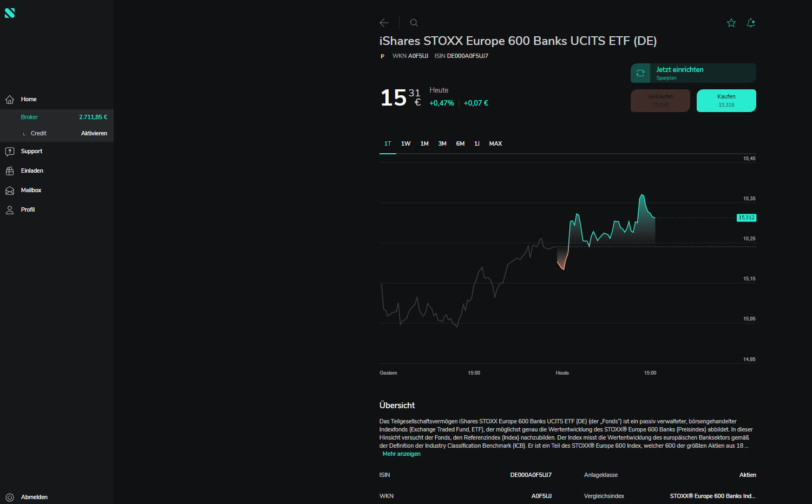Image resolution: width=812 pixels, height=504 pixels.
Task: Click the Verkaufen sell button
Action: (660, 101)
